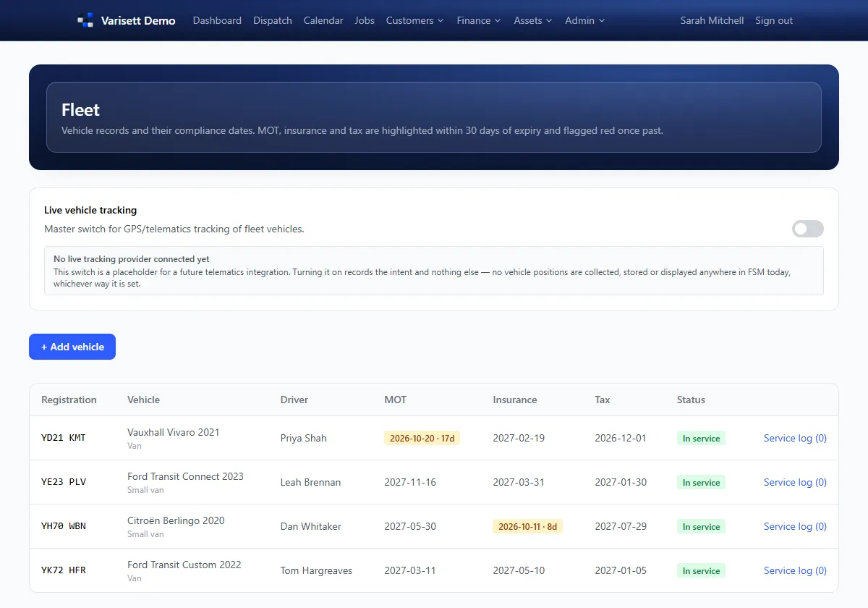
Task: Click driver Tom Hargreaves
Action: coord(316,570)
